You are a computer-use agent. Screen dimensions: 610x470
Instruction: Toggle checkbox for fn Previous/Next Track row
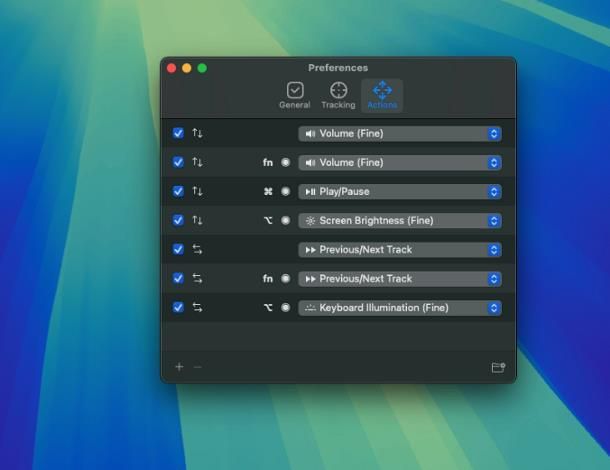click(x=178, y=278)
